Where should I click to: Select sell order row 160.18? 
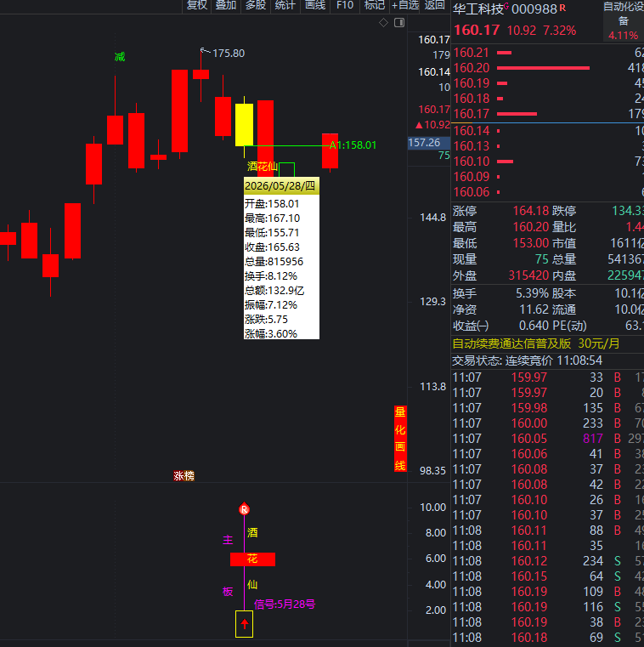pos(548,99)
